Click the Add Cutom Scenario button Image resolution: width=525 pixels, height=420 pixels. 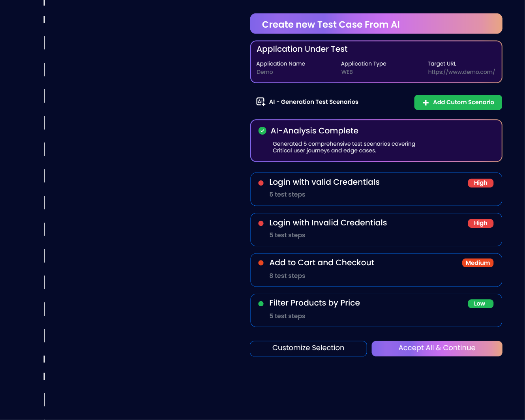(458, 102)
